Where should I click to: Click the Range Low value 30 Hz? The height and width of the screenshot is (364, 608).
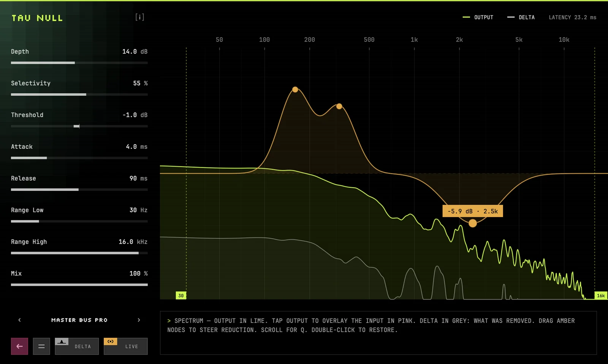point(138,210)
